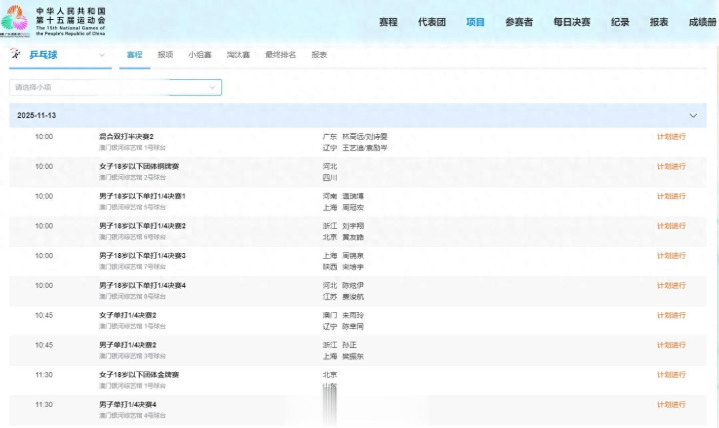Open the 报表 sub-tab under 乒乓球
Screen dimensions: 719x428
319,55
